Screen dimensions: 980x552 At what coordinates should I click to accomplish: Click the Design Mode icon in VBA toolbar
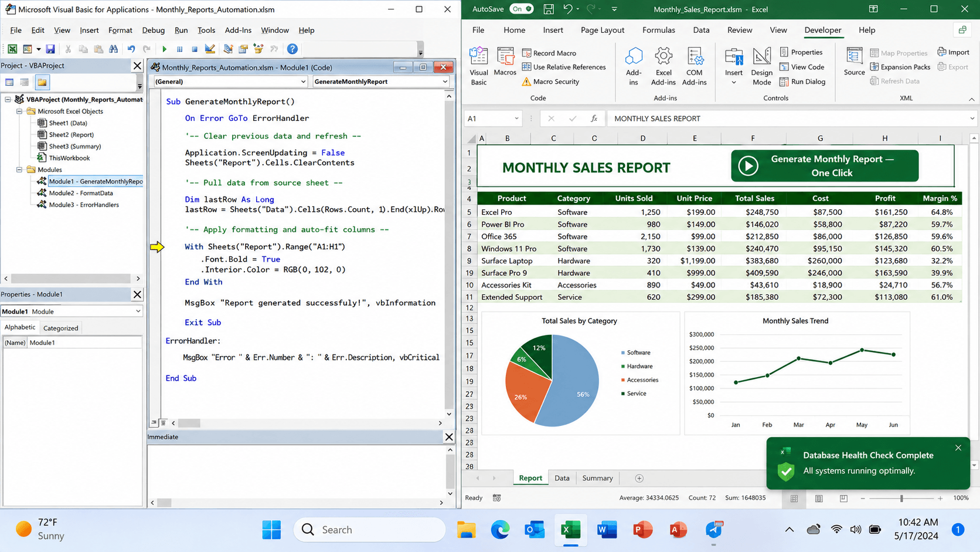pyautogui.click(x=210, y=49)
